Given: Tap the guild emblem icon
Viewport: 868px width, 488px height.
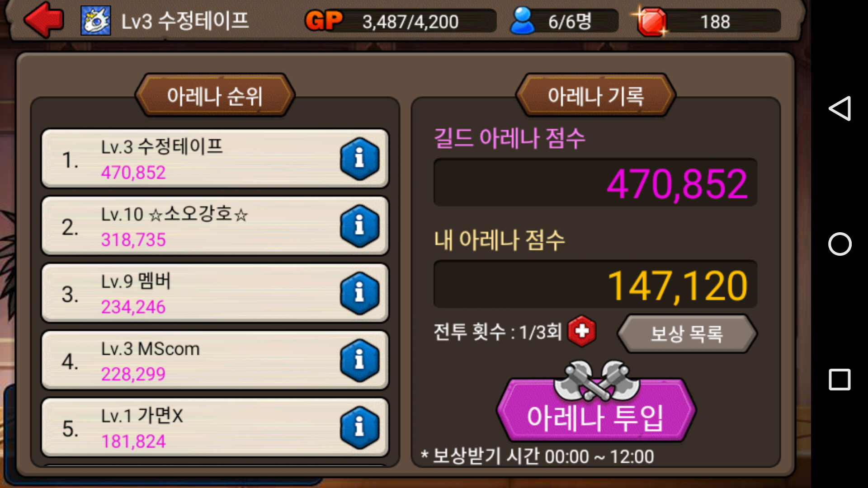Looking at the screenshot, I should (96, 21).
